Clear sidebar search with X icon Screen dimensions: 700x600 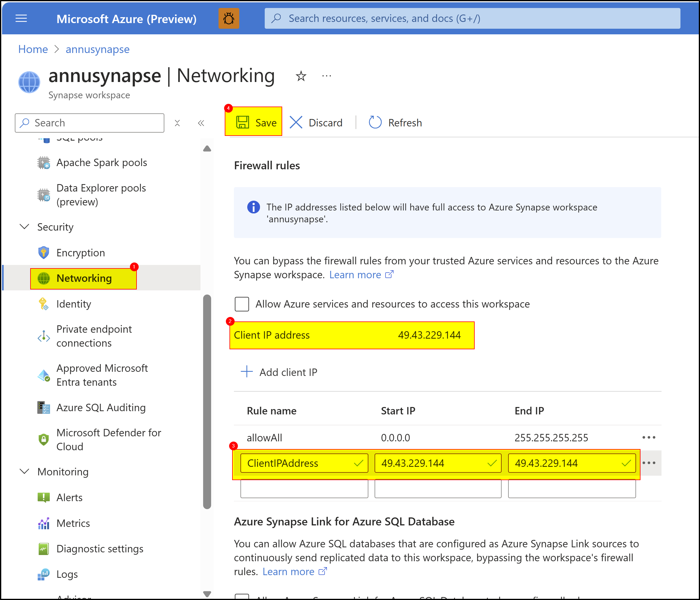[177, 123]
